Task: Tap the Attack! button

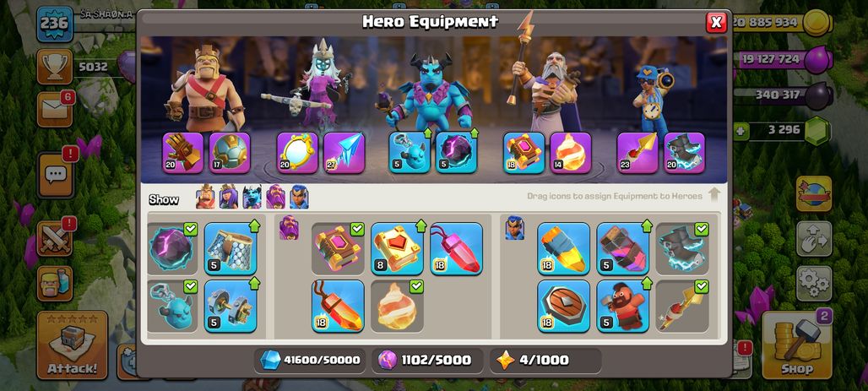Action: (72, 345)
